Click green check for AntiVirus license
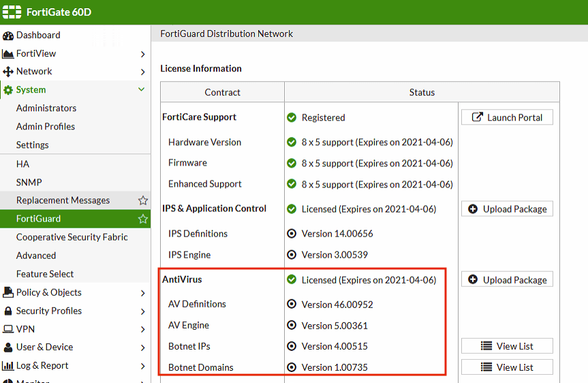588x383 pixels. [292, 280]
